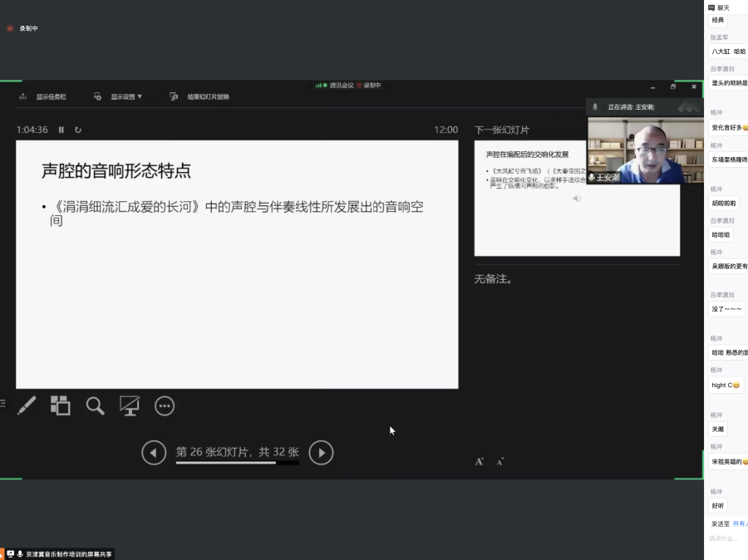Click the chat message 哈哈哈
The image size is (748, 560).
click(x=721, y=234)
